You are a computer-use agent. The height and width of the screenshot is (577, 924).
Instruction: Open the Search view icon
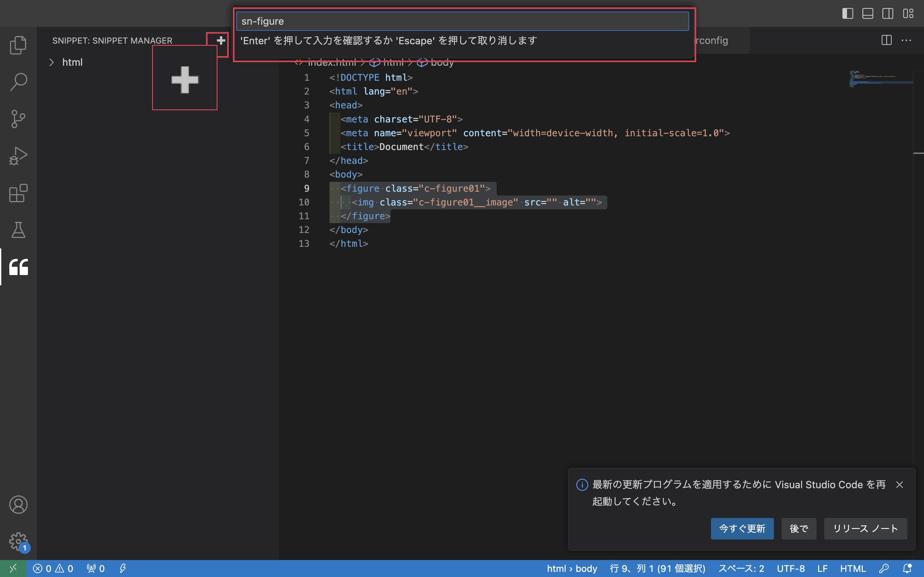[18, 82]
